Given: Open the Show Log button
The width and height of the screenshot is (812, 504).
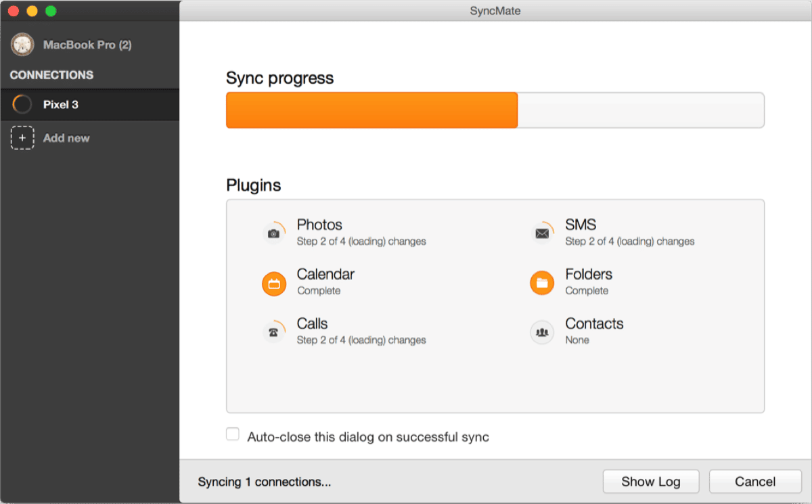Looking at the screenshot, I should coord(650,482).
